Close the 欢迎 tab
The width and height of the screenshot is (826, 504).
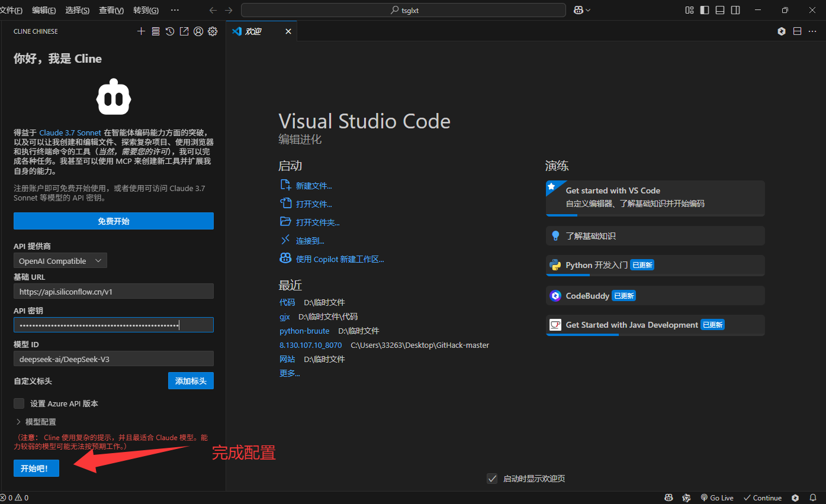tap(288, 31)
